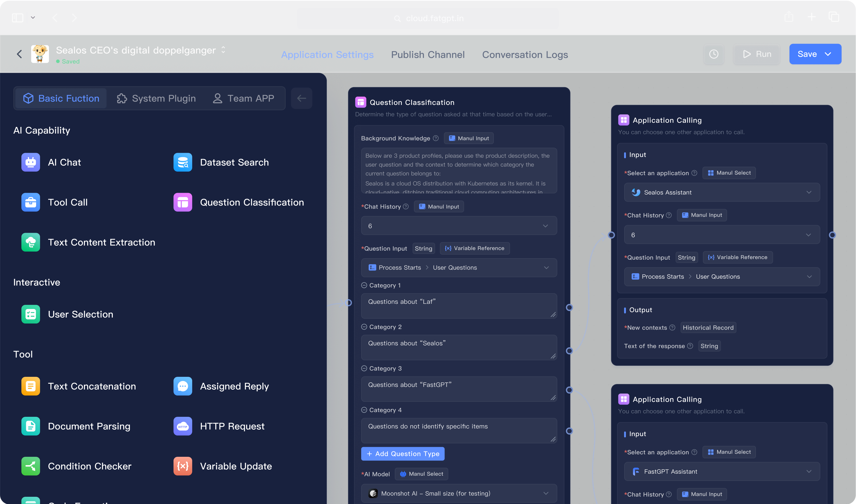Select the Dataset Search node icon
Image resolution: width=856 pixels, height=504 pixels.
pos(183,162)
